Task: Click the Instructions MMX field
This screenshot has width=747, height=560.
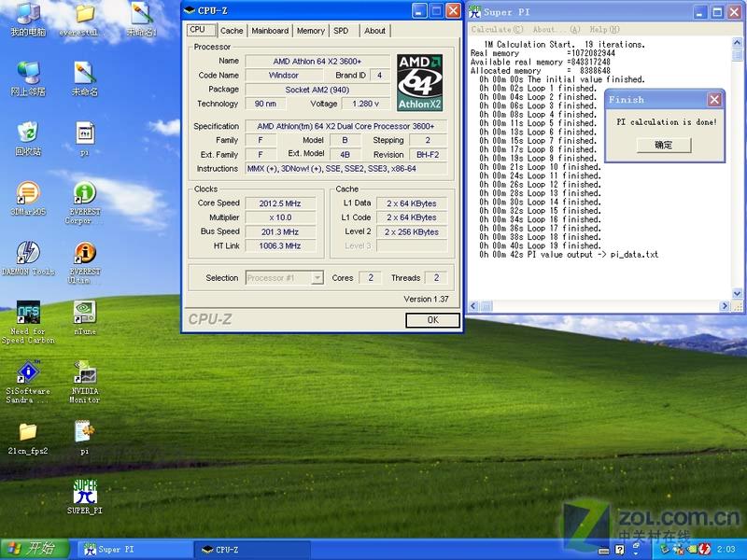Action: tap(345, 169)
